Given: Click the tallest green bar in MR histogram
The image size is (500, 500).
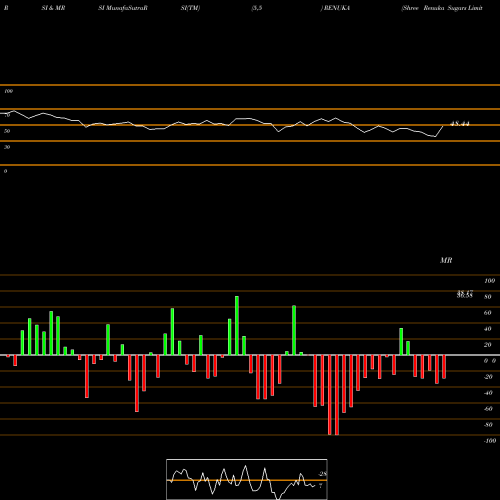Looking at the screenshot, I should tap(237, 325).
